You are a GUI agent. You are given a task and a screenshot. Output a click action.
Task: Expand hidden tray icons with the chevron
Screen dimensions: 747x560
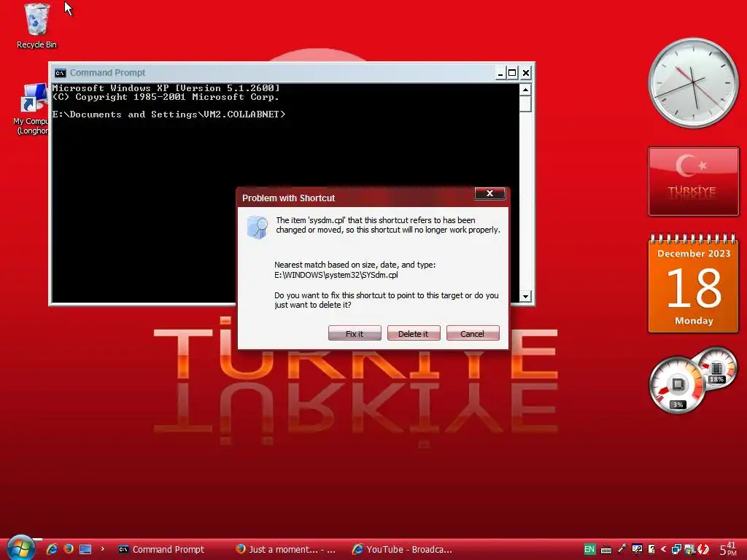[663, 549]
